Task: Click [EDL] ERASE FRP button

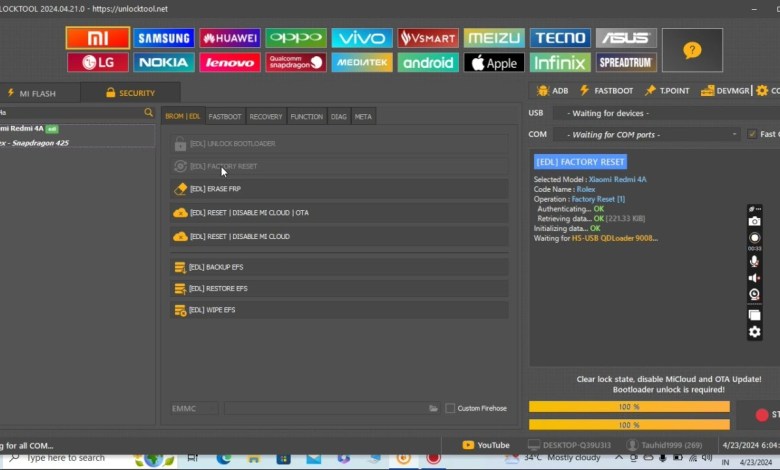Action: (x=338, y=189)
